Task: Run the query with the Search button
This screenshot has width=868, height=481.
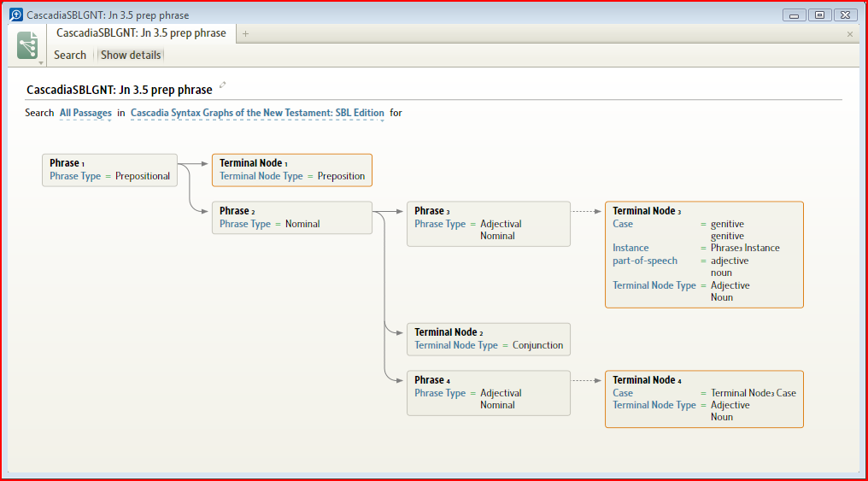Action: [x=70, y=55]
